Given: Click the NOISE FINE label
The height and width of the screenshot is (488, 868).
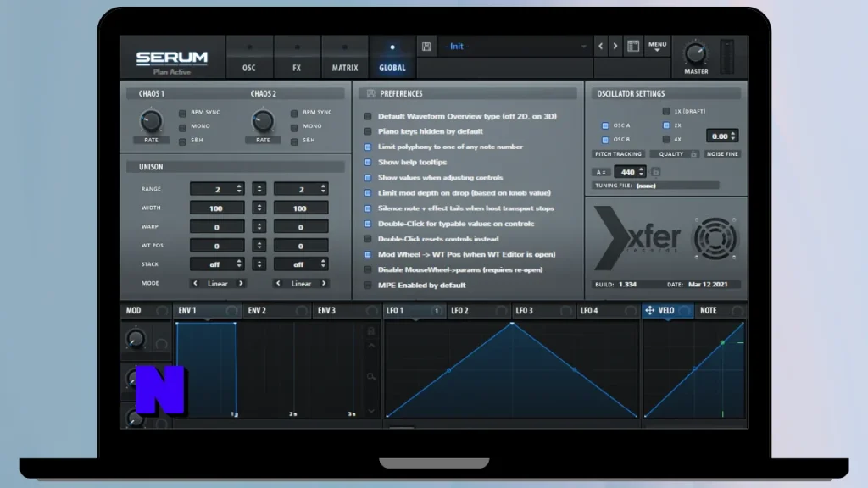Looking at the screenshot, I should [x=722, y=154].
